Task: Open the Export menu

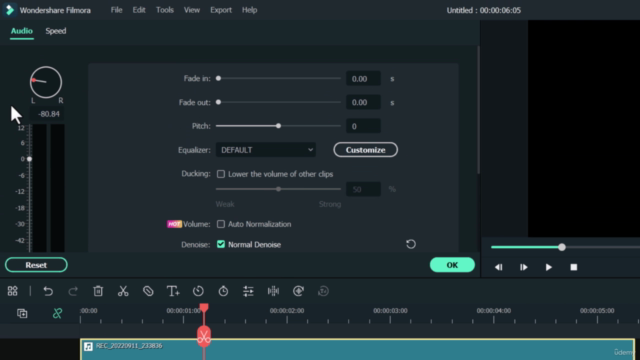Action: 221,10
